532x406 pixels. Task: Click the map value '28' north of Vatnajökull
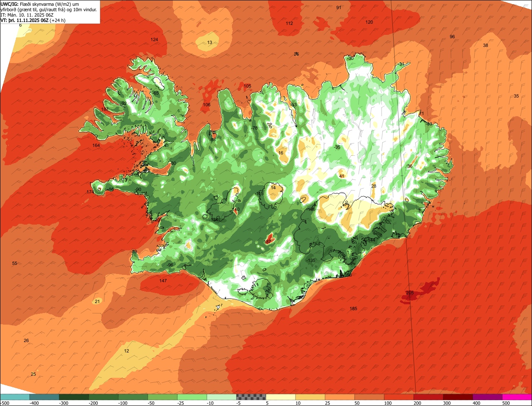coord(373,186)
